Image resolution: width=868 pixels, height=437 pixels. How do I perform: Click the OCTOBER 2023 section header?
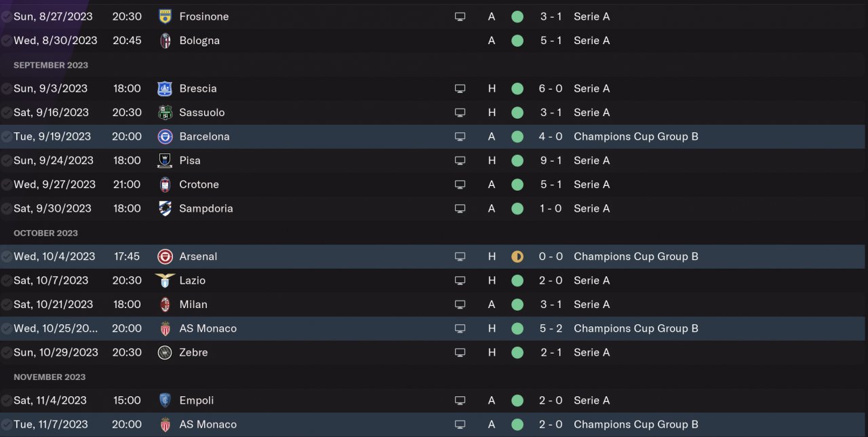point(45,233)
